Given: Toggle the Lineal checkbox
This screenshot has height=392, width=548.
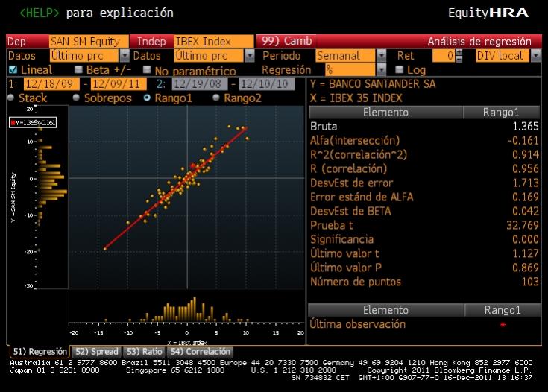Looking at the screenshot, I should pyautogui.click(x=13, y=69).
